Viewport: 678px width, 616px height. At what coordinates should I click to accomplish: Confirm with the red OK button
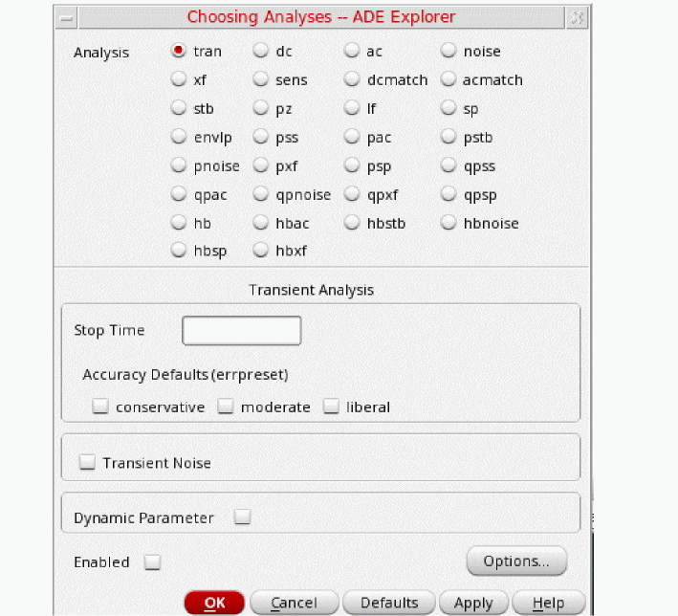214,603
